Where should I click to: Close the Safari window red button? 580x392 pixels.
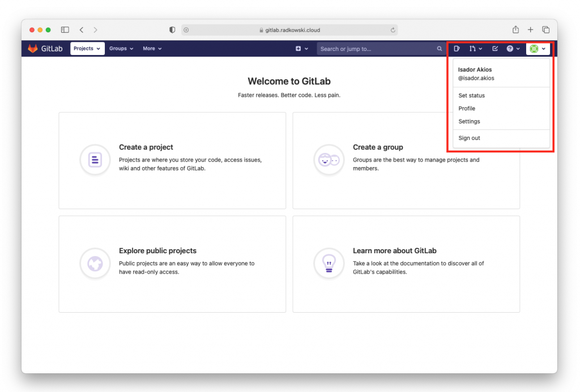pos(32,30)
